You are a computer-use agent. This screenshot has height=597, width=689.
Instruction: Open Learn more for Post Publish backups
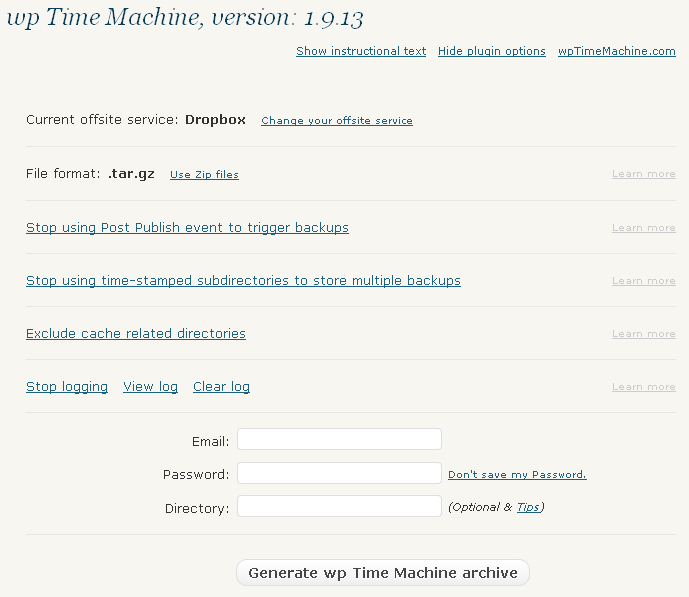click(643, 228)
